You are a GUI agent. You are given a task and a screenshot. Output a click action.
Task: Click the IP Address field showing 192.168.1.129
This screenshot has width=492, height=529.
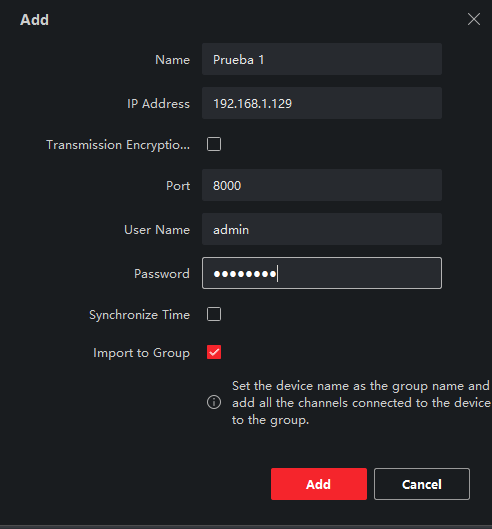322,103
